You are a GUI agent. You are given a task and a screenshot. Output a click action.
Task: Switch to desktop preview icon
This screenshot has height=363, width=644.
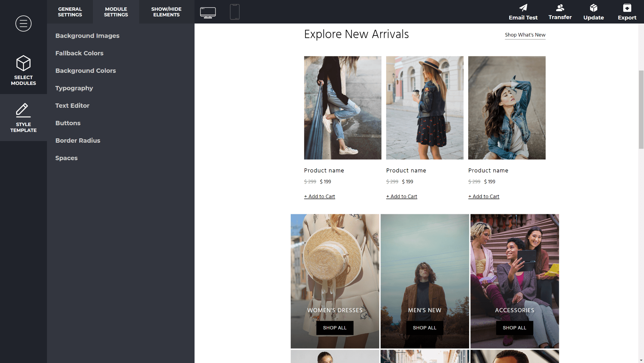(208, 12)
